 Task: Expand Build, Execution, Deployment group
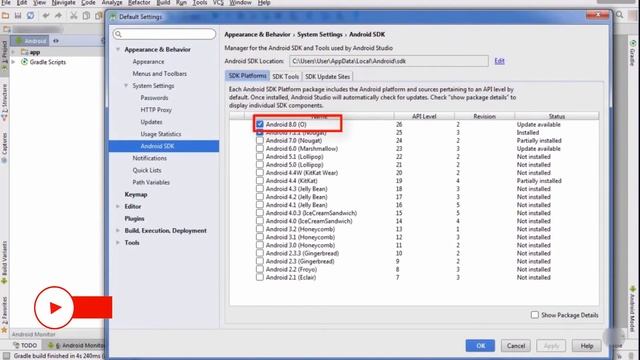pyautogui.click(x=118, y=231)
